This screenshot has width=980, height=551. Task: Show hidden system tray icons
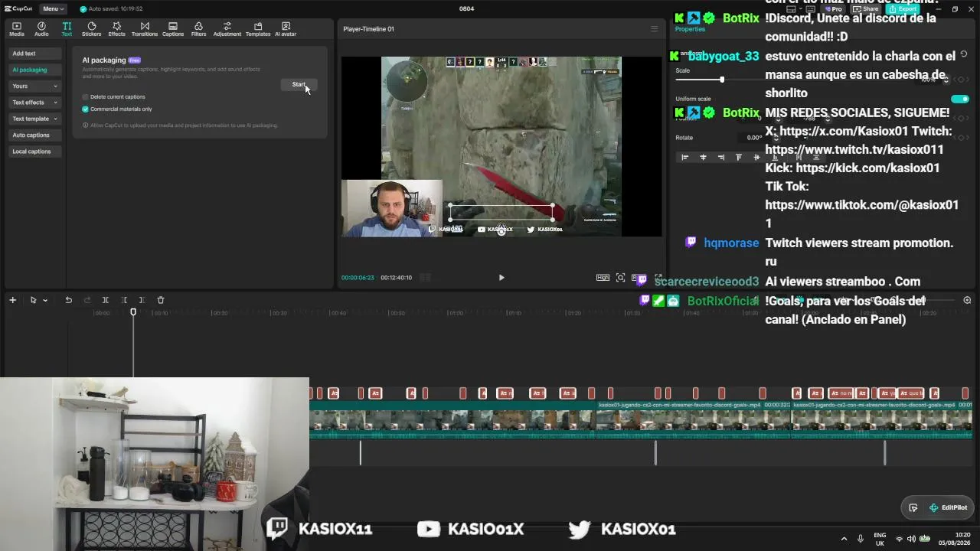coord(844,539)
